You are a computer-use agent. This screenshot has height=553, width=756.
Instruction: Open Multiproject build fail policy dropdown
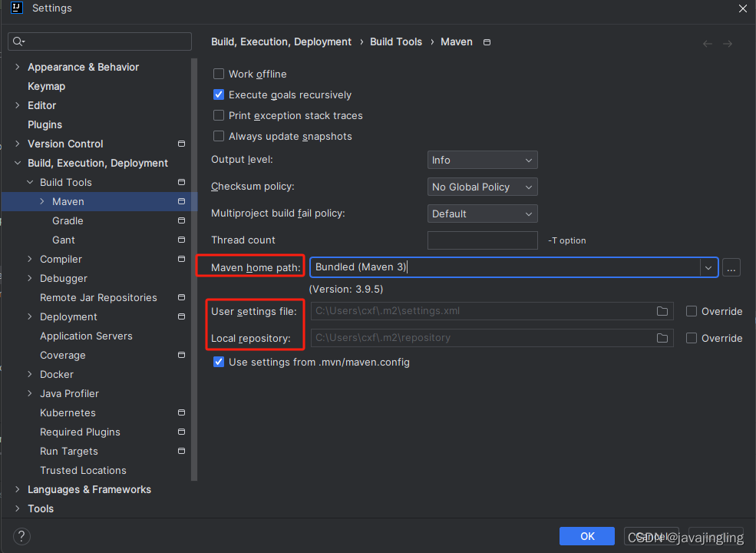[482, 214]
